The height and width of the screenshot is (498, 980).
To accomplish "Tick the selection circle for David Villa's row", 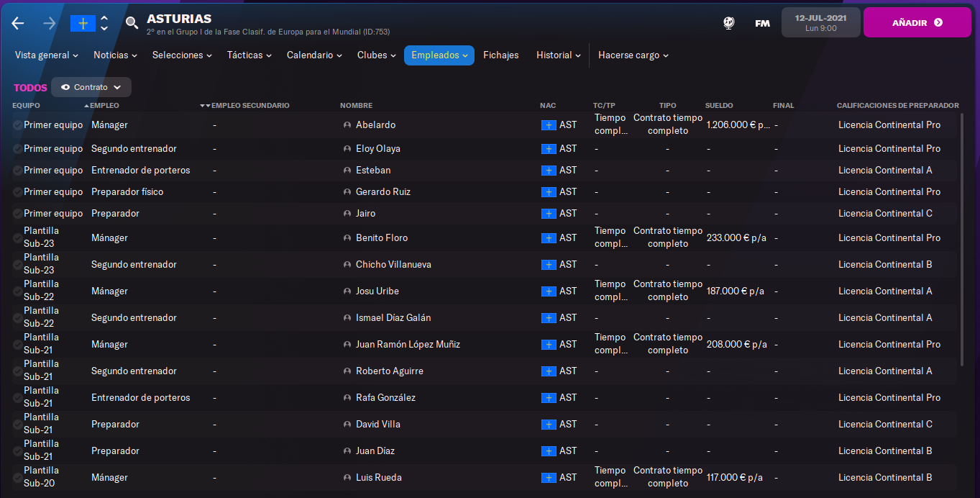I will (17, 425).
